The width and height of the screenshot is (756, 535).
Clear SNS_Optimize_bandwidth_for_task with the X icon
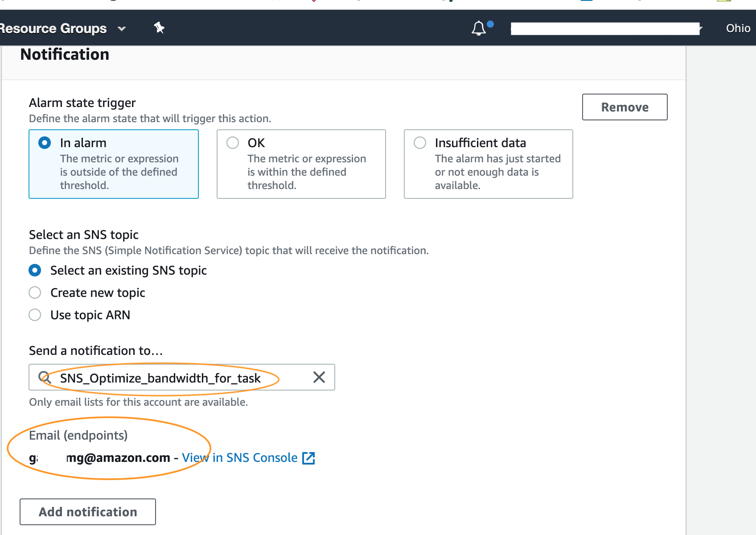pos(318,378)
